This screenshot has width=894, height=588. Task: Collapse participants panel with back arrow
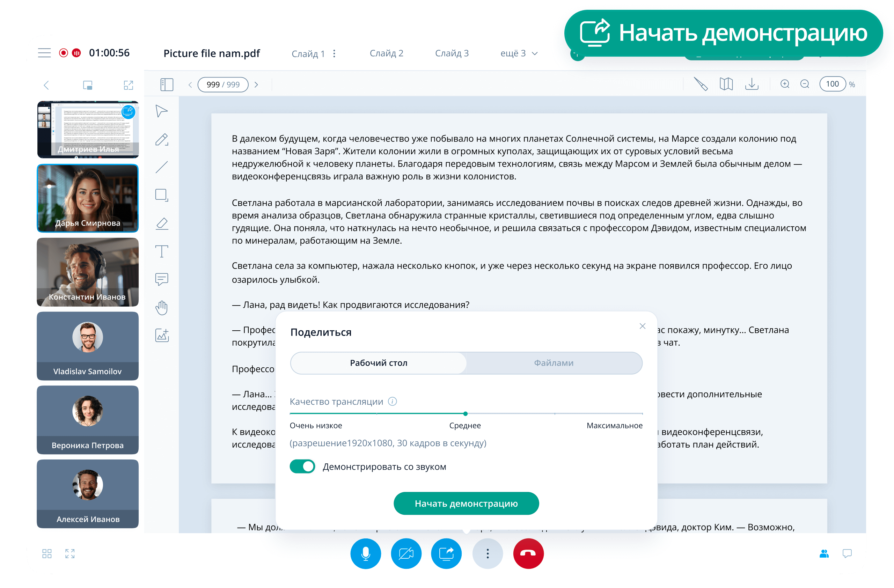pos(46,85)
